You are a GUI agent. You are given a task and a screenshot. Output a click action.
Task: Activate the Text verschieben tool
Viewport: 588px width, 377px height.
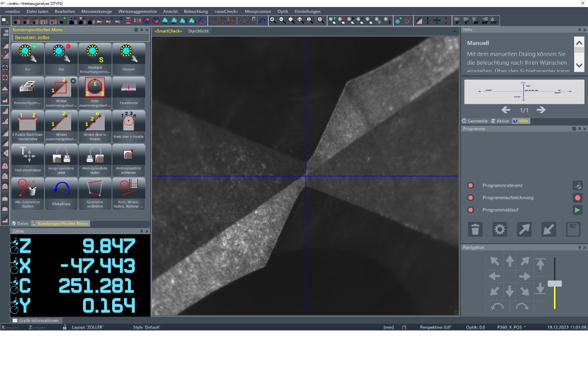point(28,160)
